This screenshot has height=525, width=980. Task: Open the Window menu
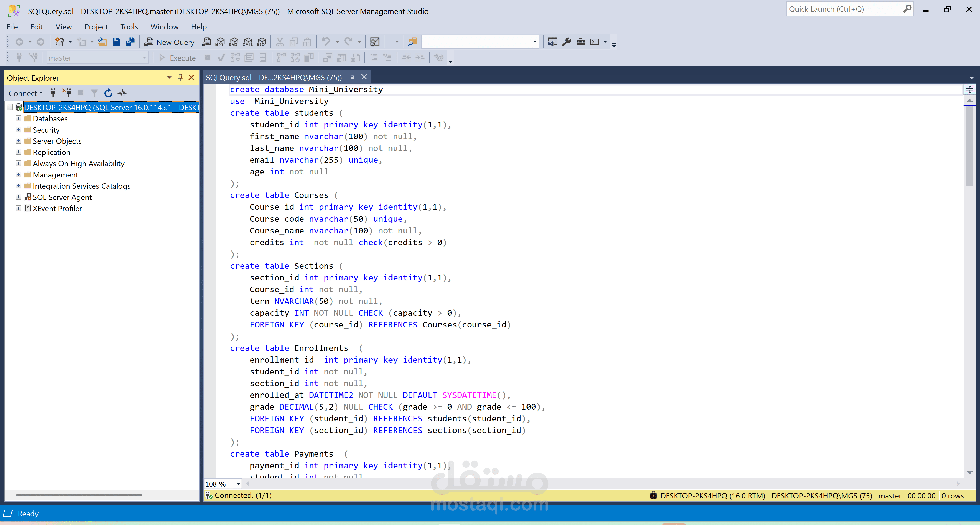pos(164,27)
